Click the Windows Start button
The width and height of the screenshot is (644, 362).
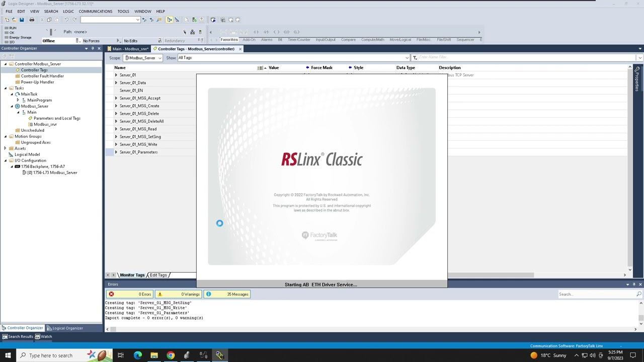[x=8, y=355]
